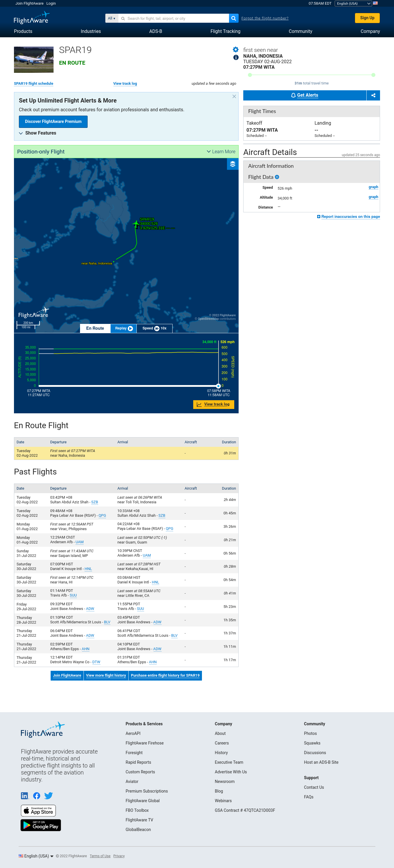Open the DTW airport link
The image size is (394, 868).
click(x=96, y=662)
